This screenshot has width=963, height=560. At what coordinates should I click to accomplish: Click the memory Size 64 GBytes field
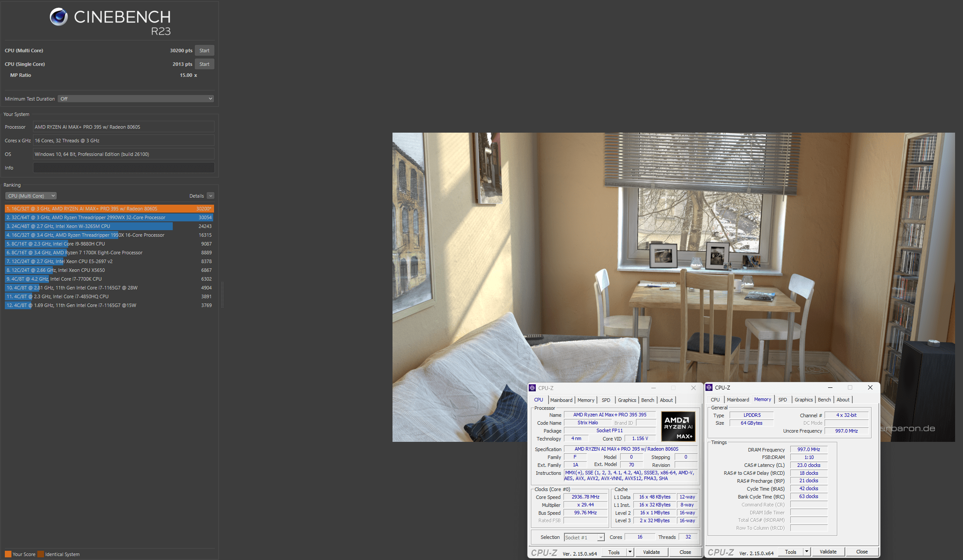752,423
